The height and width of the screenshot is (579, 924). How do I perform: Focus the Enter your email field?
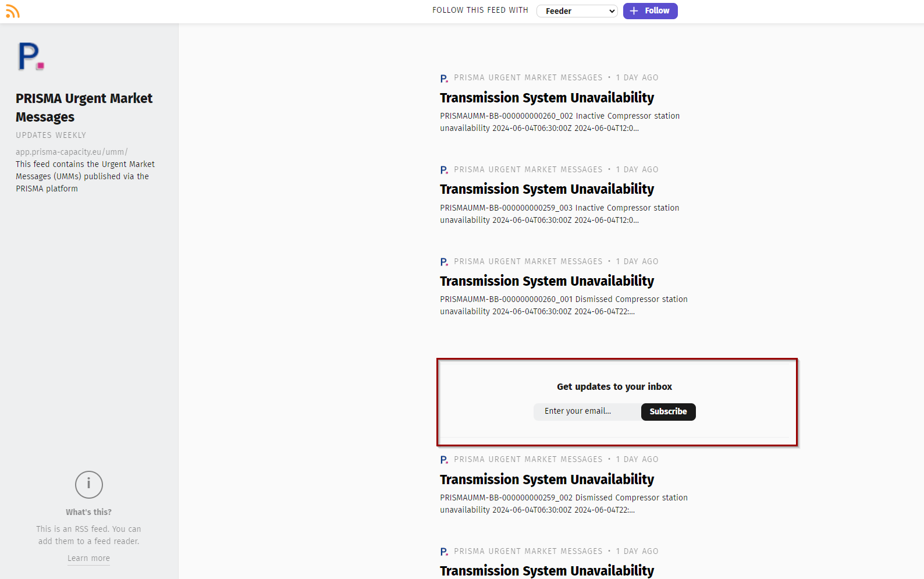[x=587, y=411]
